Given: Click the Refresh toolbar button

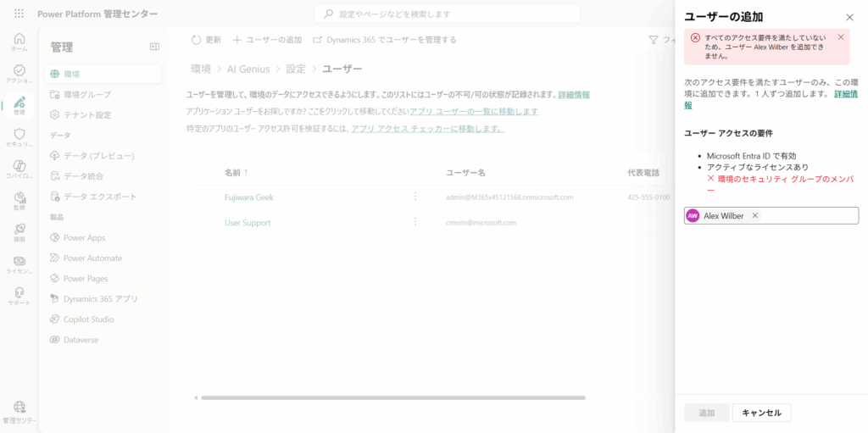Looking at the screenshot, I should [206, 40].
